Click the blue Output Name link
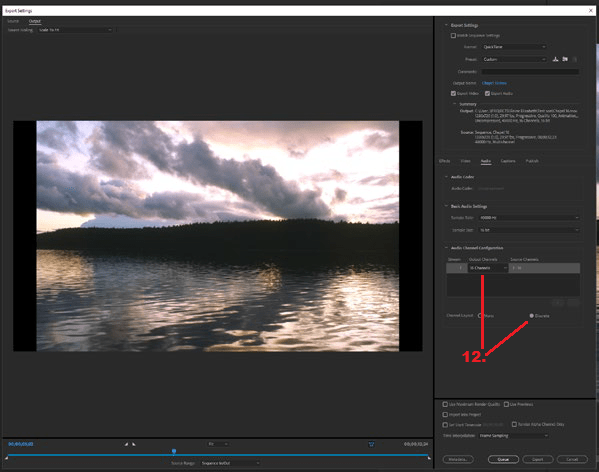599x472 pixels. [x=494, y=83]
